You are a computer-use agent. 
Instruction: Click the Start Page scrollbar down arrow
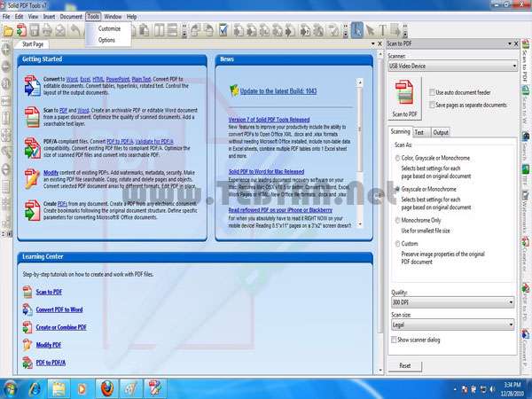(380, 370)
